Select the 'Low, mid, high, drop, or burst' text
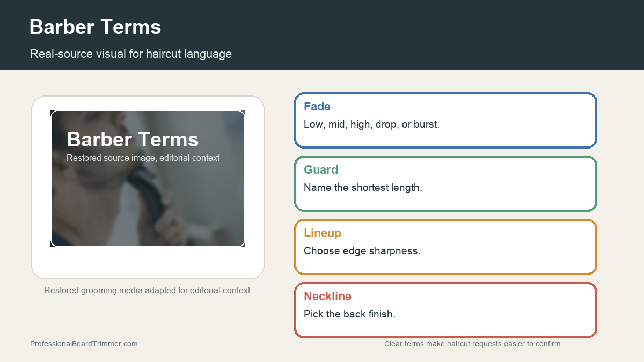This screenshot has height=362, width=644. [x=371, y=124]
